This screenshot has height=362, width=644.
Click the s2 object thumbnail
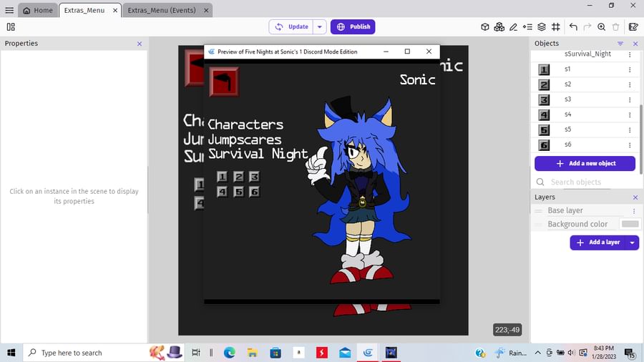pyautogui.click(x=544, y=84)
